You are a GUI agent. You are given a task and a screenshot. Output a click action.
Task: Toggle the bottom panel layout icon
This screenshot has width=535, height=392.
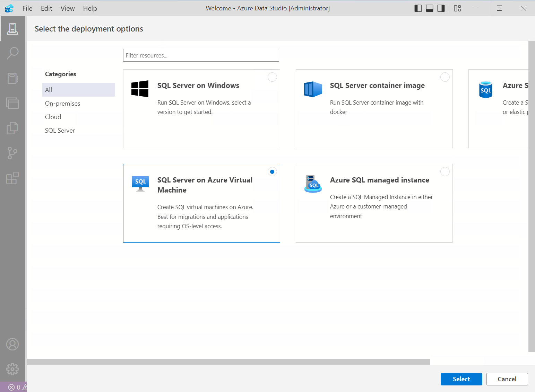click(430, 8)
